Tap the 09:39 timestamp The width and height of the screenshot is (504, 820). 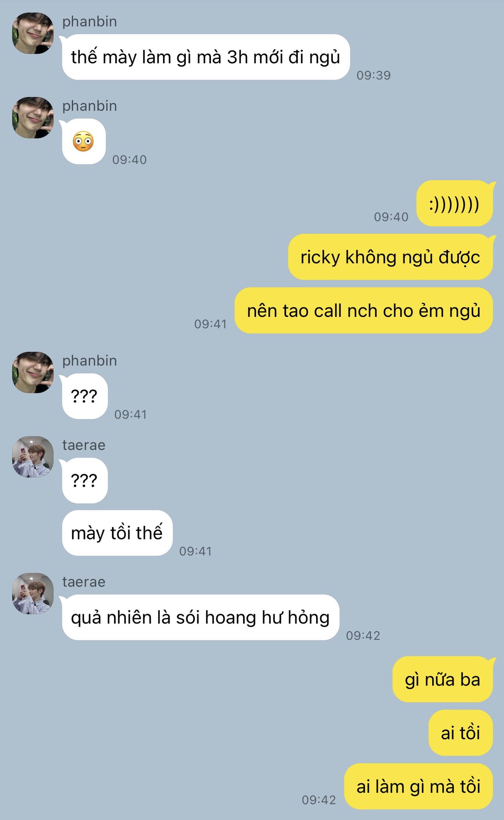(x=374, y=75)
